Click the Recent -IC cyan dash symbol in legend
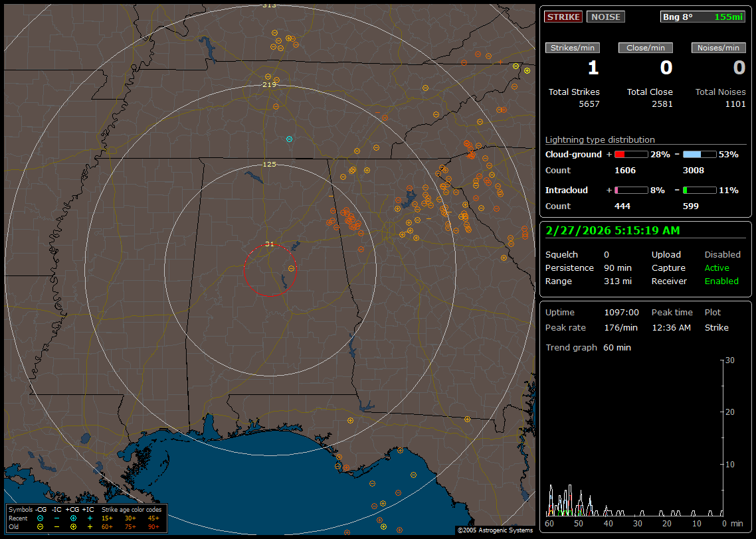This screenshot has height=539, width=756. 57,518
